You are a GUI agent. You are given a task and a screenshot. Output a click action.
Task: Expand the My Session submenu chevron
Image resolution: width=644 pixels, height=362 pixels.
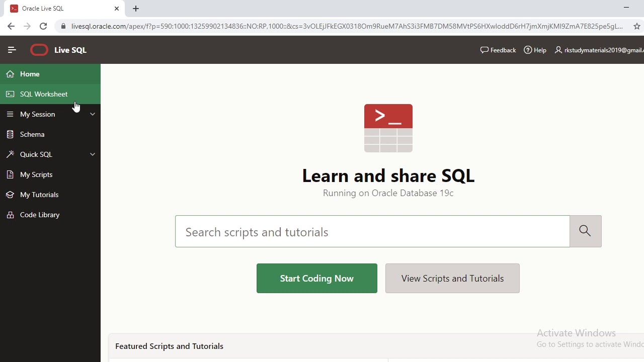pos(93,114)
